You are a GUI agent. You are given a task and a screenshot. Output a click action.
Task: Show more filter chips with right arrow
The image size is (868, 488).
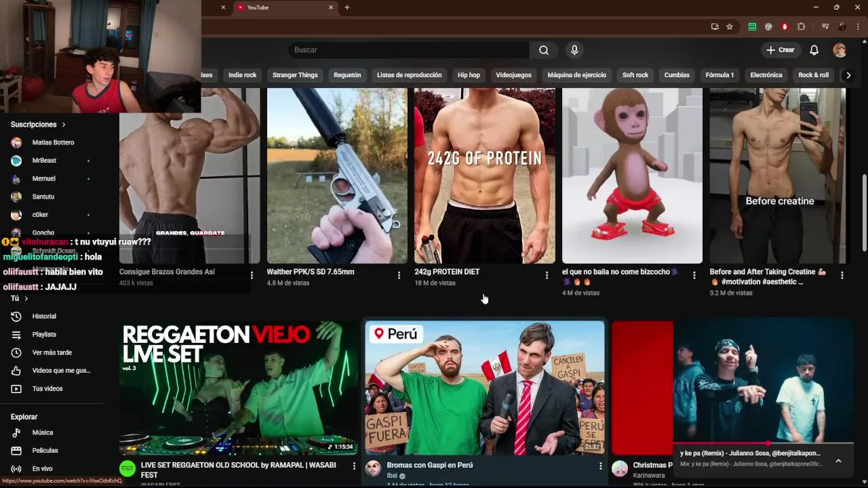[x=848, y=75]
